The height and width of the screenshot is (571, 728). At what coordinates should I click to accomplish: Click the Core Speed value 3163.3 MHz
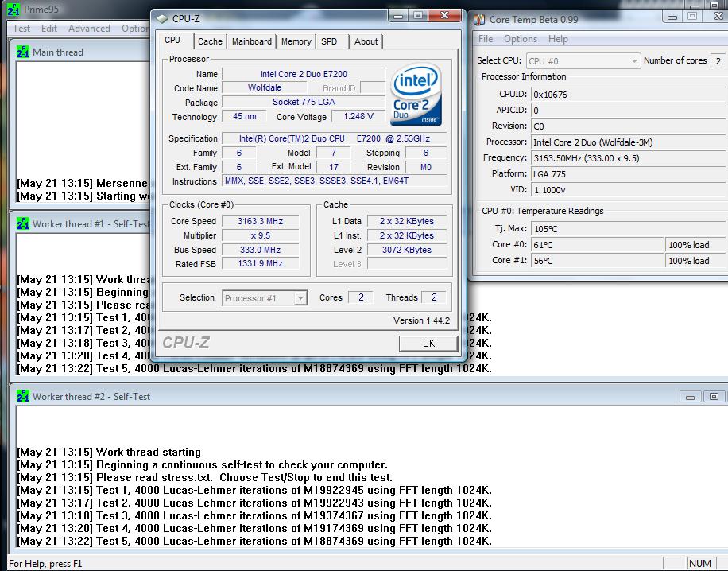click(x=260, y=221)
